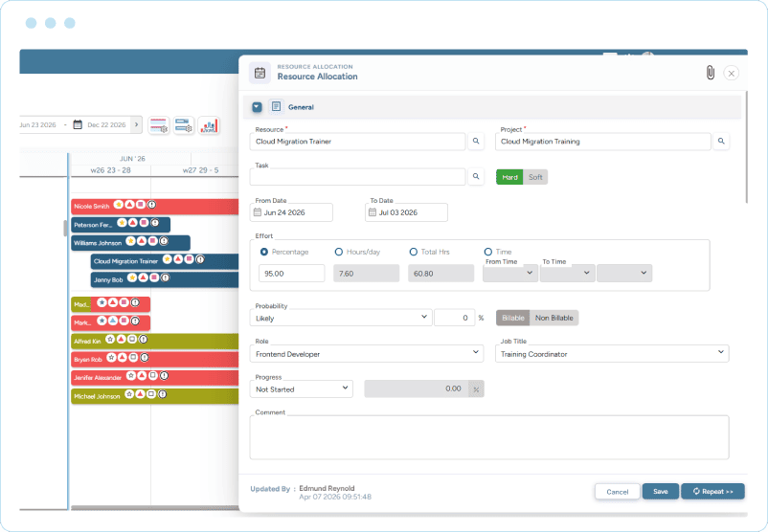Open the To Date calendar icon
Image resolution: width=768 pixels, height=532 pixels.
click(x=373, y=212)
